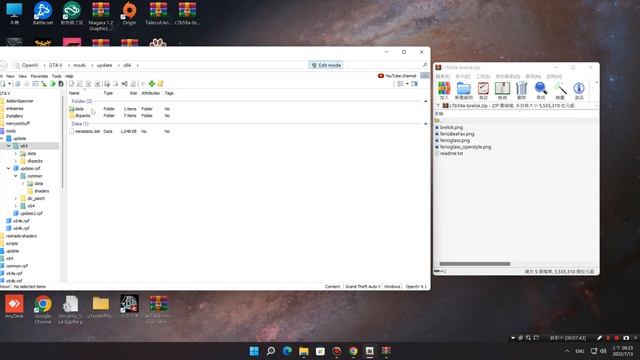Click the Info icon in WinRAR toolbar
The image size is (640, 360).
point(579,91)
